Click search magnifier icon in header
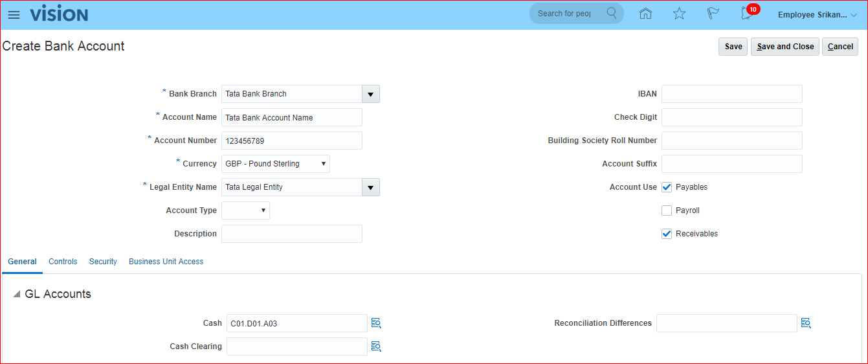The width and height of the screenshot is (868, 364). click(x=612, y=13)
